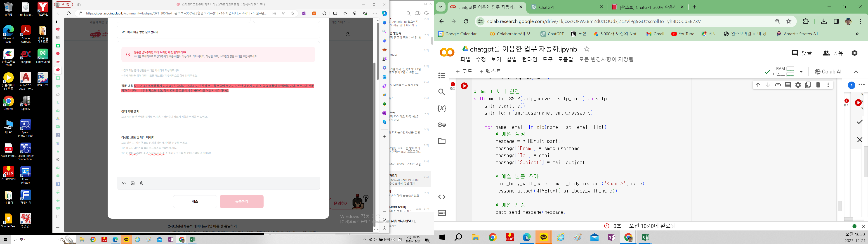This screenshot has height=244, width=868.
Task: Open 댓글 comments button in Colab
Action: (x=801, y=53)
